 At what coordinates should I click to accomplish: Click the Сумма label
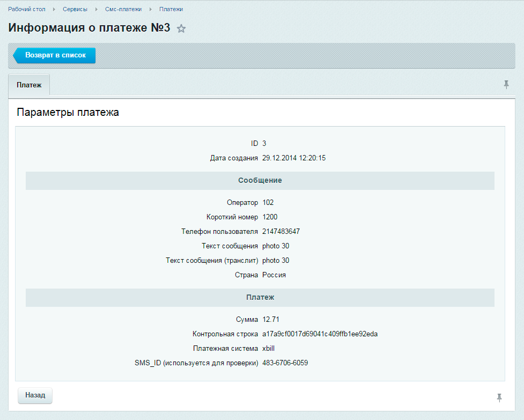247,320
